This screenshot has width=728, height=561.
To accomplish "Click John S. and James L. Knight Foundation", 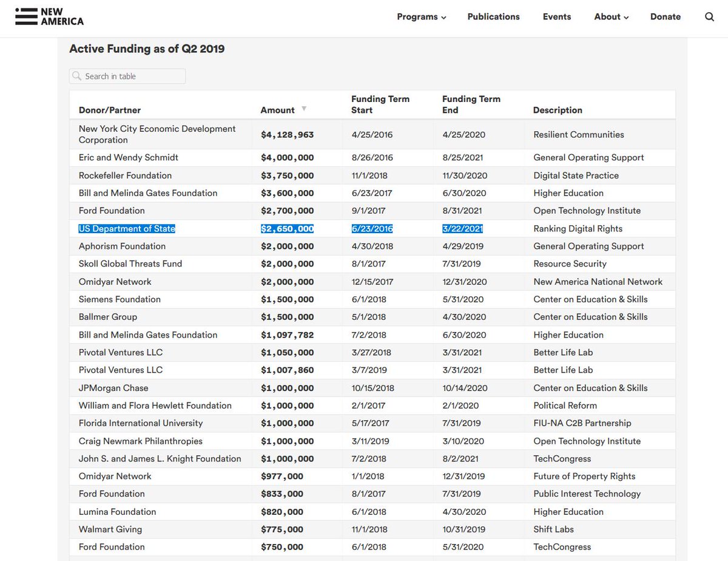I will click(160, 458).
